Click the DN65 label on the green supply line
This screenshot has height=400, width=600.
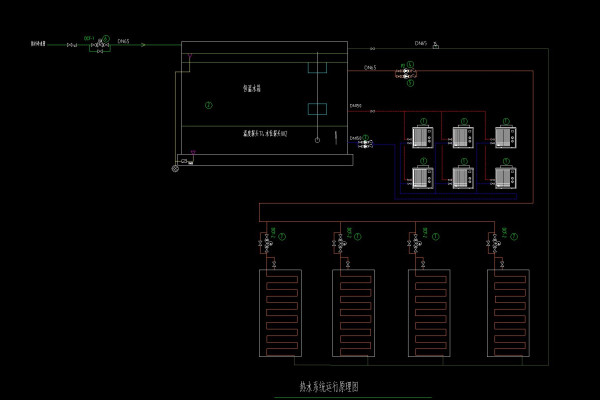[x=123, y=42]
